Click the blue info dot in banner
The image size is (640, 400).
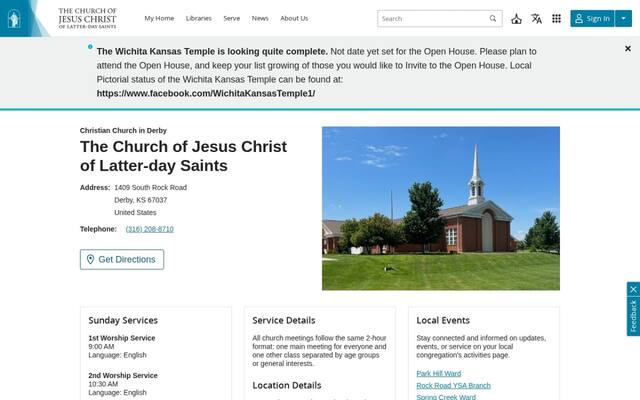pyautogui.click(x=90, y=47)
